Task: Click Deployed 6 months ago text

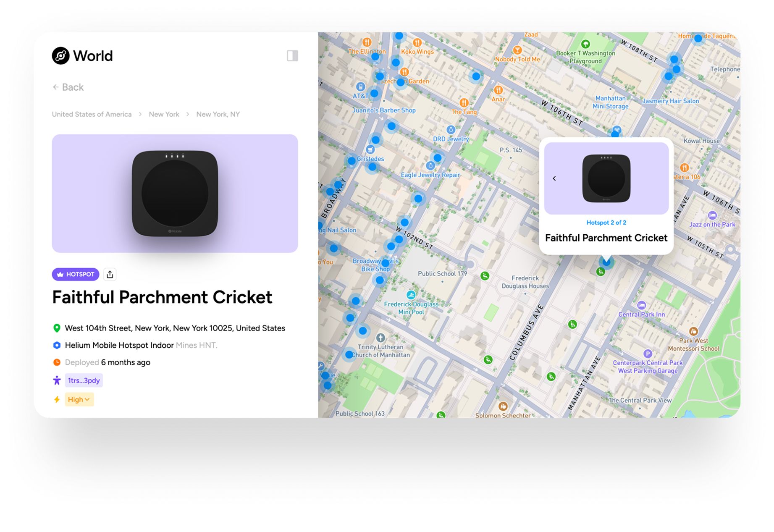Action: point(108,362)
